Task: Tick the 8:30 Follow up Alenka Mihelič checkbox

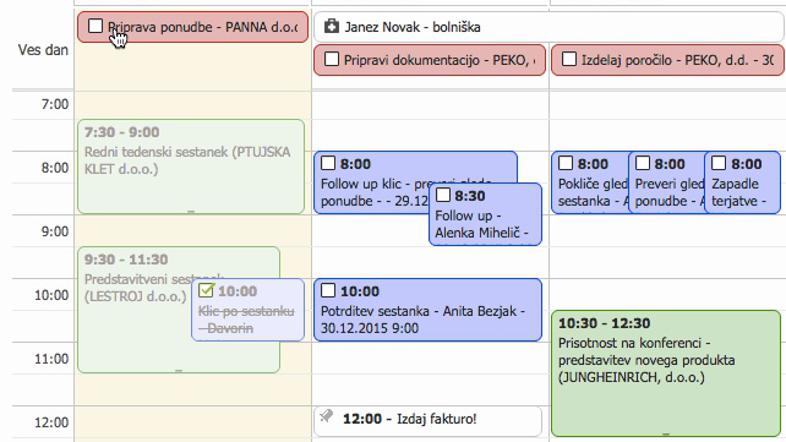Action: click(443, 196)
